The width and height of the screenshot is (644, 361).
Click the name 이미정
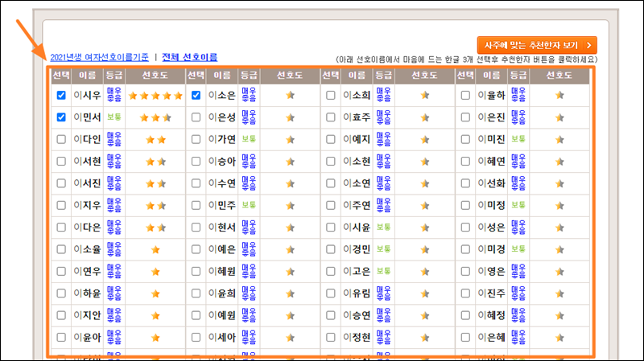[x=491, y=205]
